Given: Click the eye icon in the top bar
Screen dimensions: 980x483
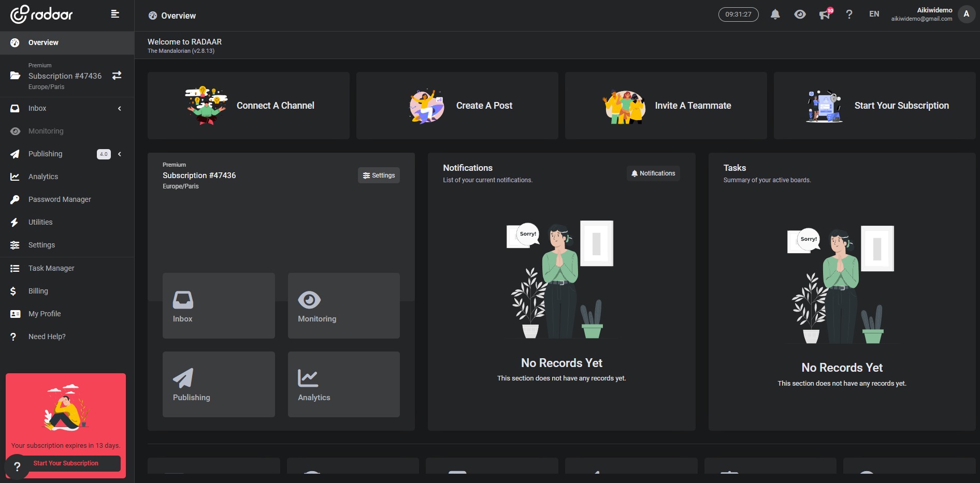Looking at the screenshot, I should (800, 14).
